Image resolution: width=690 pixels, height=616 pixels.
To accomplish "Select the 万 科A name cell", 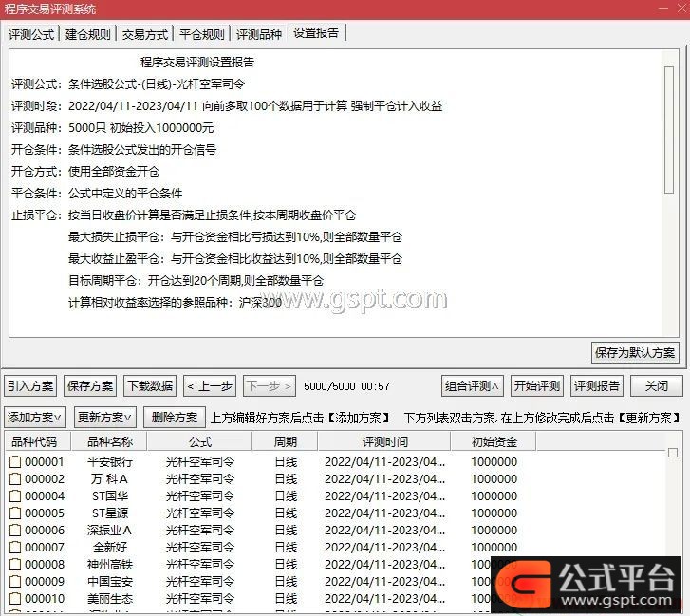I will [x=109, y=478].
